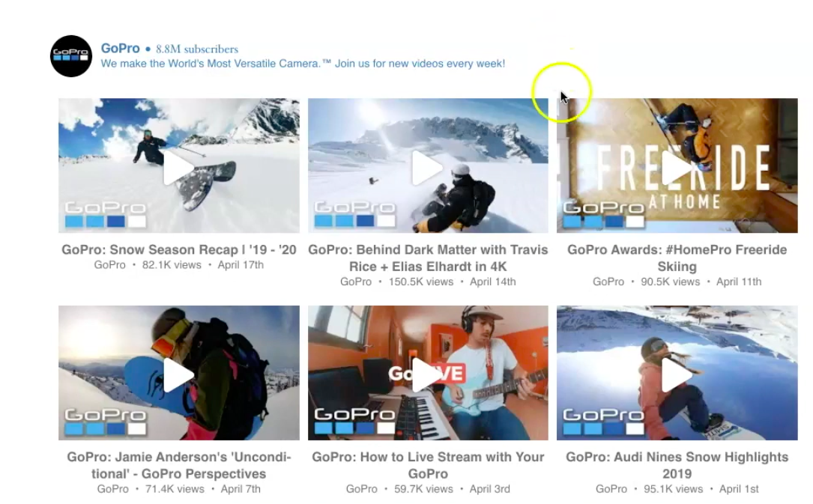Click '82.1K views' under Snow Season Recap
The height and width of the screenshot is (504, 813).
tap(172, 264)
